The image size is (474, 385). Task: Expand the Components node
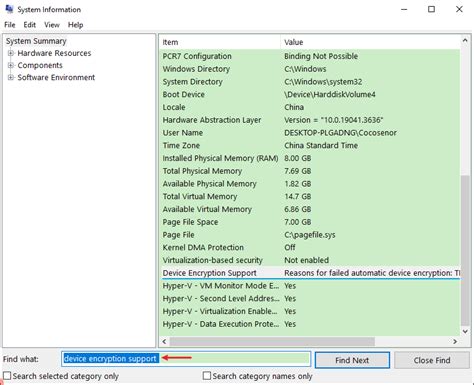click(x=11, y=65)
